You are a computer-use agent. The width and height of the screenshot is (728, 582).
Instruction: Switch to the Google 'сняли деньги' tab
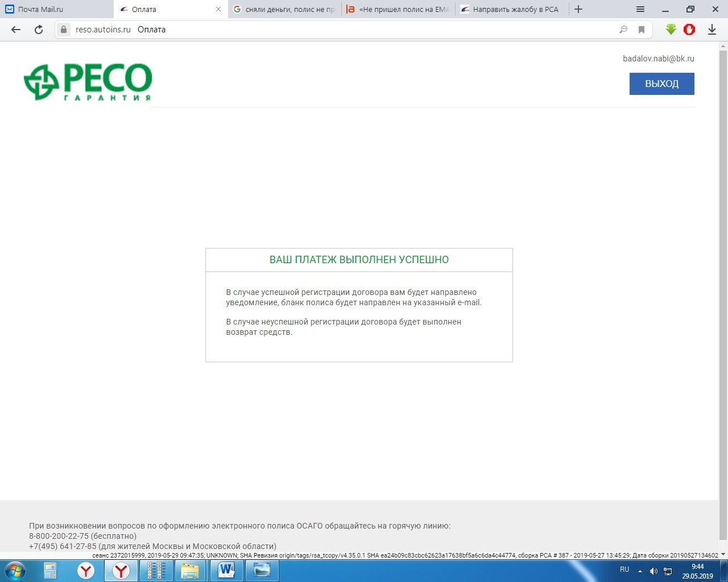(284, 9)
